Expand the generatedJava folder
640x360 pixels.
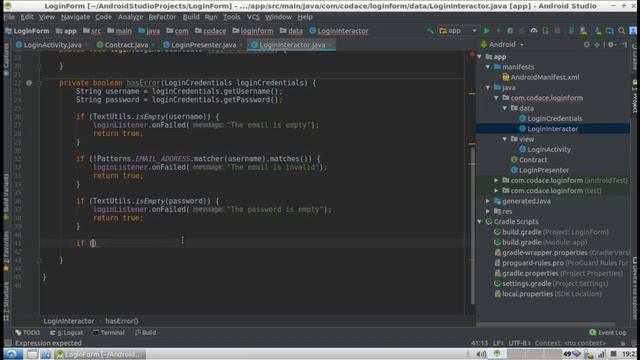coord(488,201)
